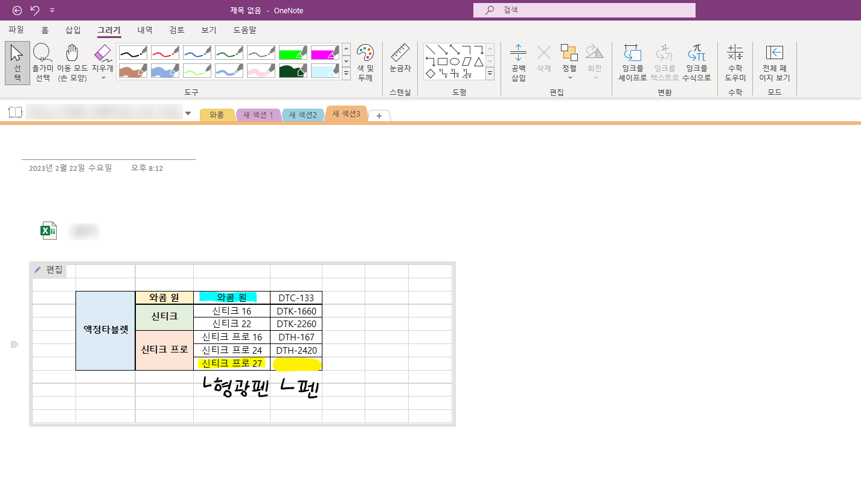Convert ink with 잉크를 셰이프로
Viewport: 861px width, 504px height.
click(632, 63)
